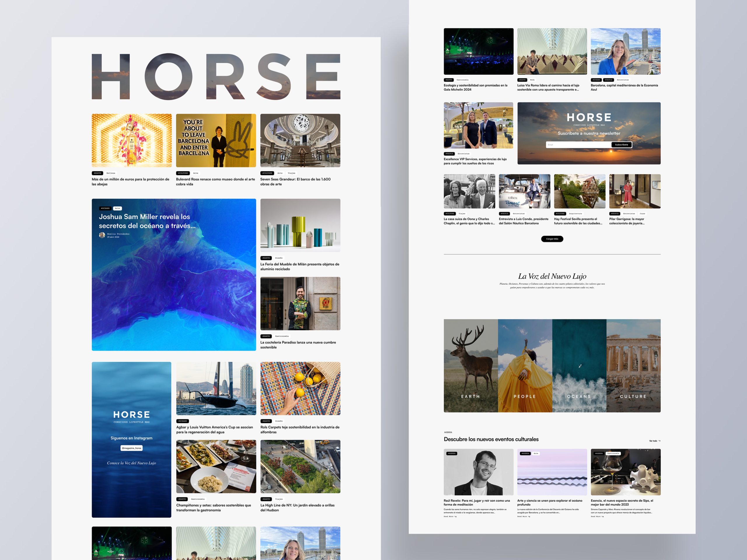Open the Joshua Sam Miller featured ocean article
The height and width of the screenshot is (560, 747).
(x=174, y=274)
